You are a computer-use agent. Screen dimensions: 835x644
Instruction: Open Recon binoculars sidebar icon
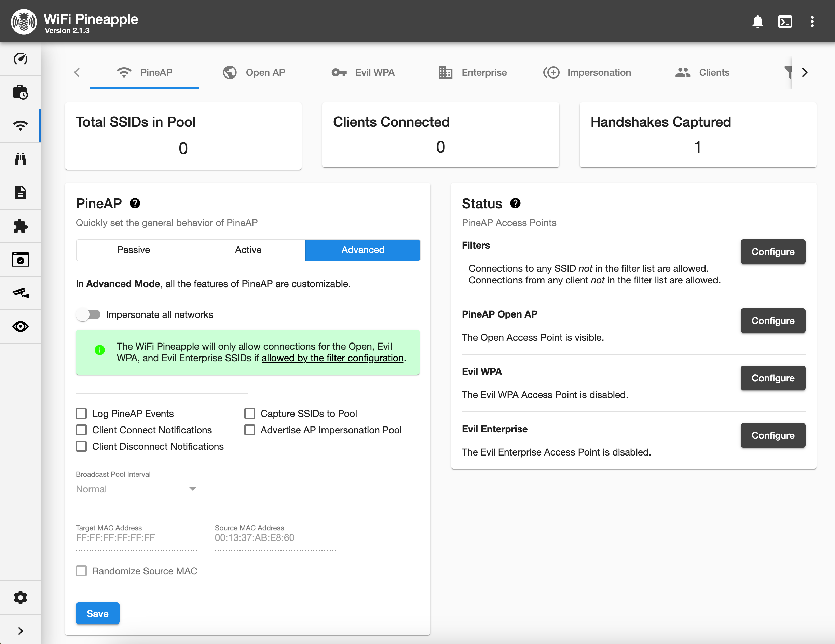[x=20, y=159]
